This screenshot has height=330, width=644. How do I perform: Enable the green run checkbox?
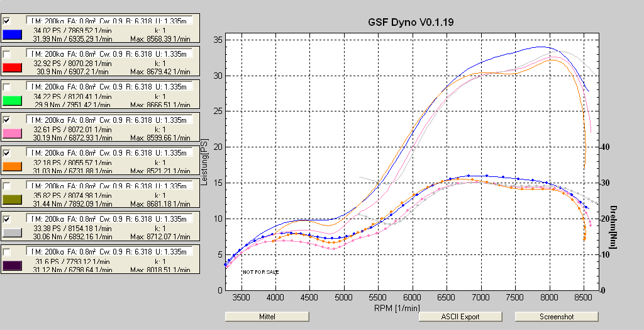click(x=7, y=86)
